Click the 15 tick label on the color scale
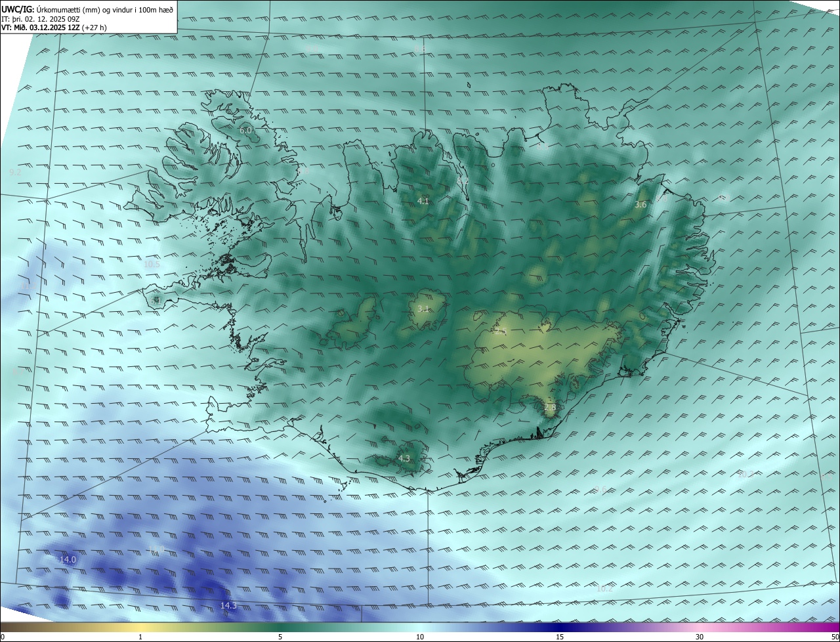 click(560, 637)
